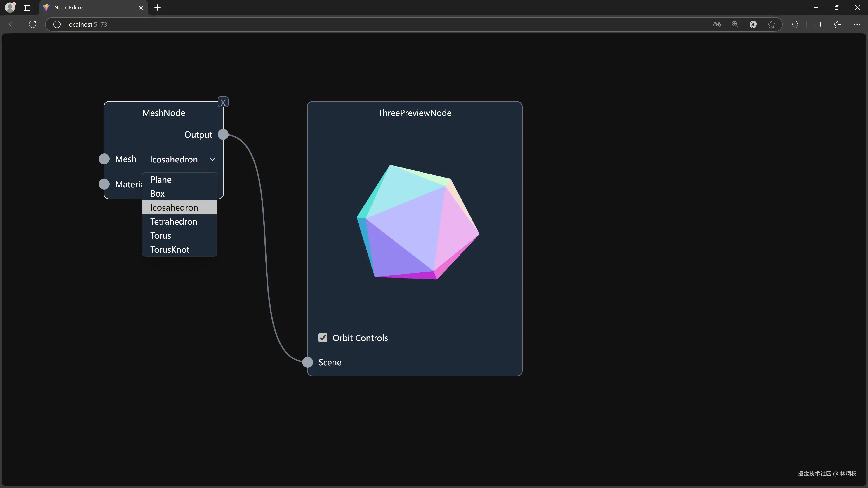Click the Mesh input port circle
868x488 pixels.
click(x=104, y=159)
